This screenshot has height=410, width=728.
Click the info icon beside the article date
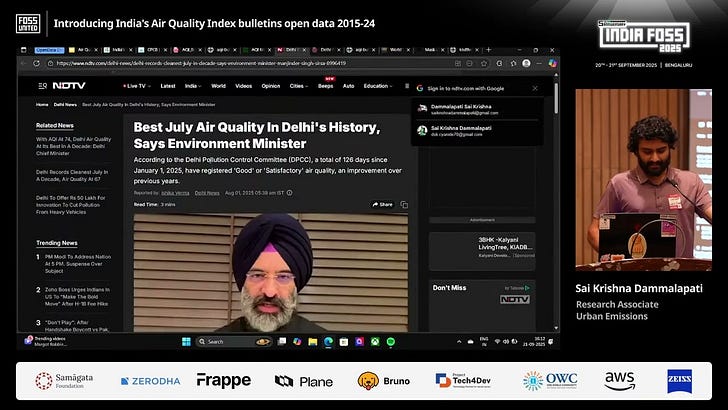pos(290,193)
